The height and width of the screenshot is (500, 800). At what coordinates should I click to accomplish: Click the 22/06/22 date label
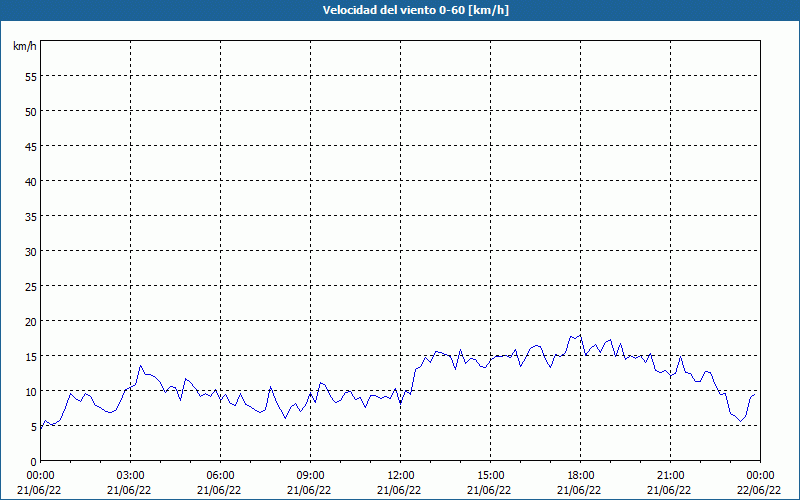759,490
